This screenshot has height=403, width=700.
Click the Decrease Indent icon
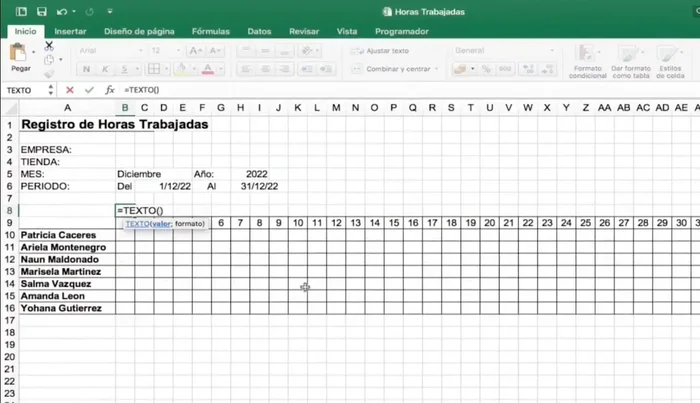click(x=307, y=69)
